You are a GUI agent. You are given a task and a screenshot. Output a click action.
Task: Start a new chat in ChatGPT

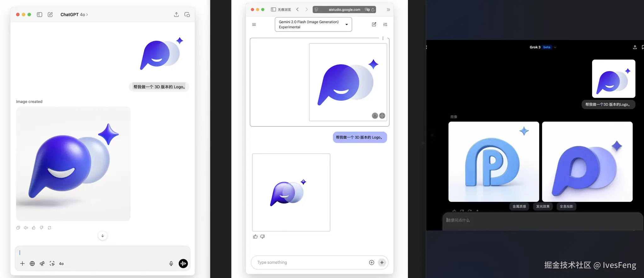[50, 14]
